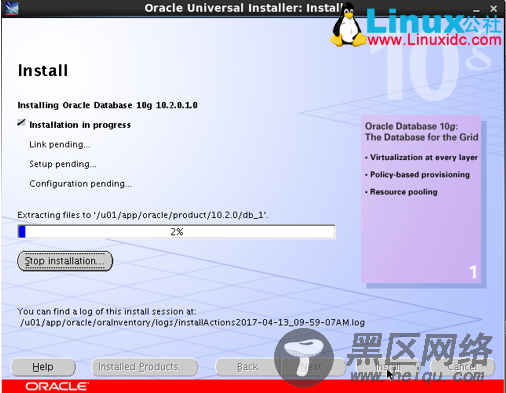Select the 'Link pending...' status text

tap(60, 145)
